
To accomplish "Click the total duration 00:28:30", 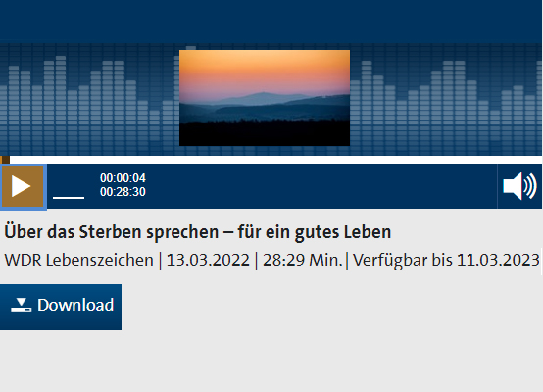I will click(123, 192).
